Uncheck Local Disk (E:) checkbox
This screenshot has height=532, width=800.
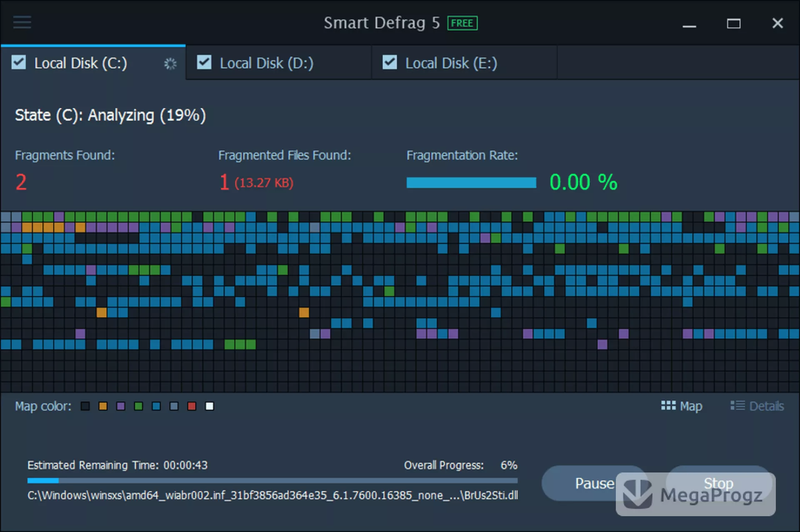click(390, 62)
